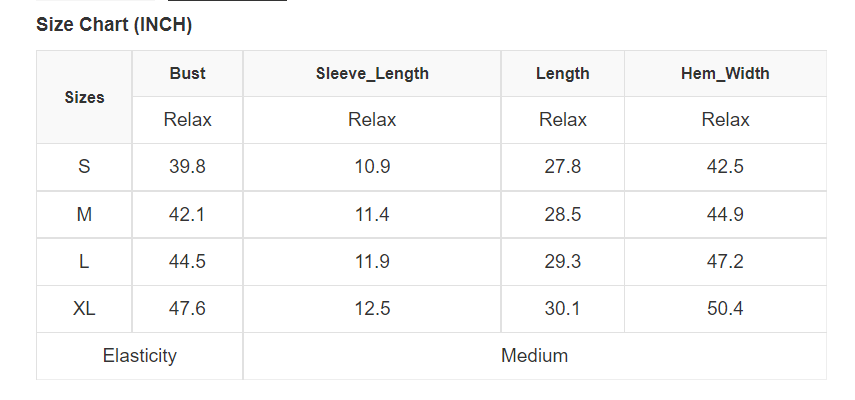Click the Size Chart (INCH) heading
Viewport: 855px width, 400px height.
point(114,24)
